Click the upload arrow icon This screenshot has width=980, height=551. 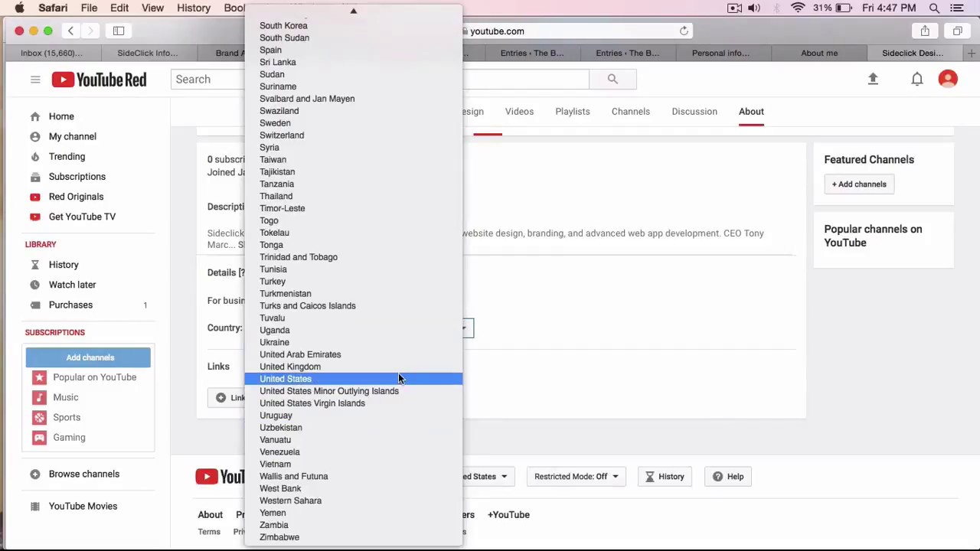(873, 79)
